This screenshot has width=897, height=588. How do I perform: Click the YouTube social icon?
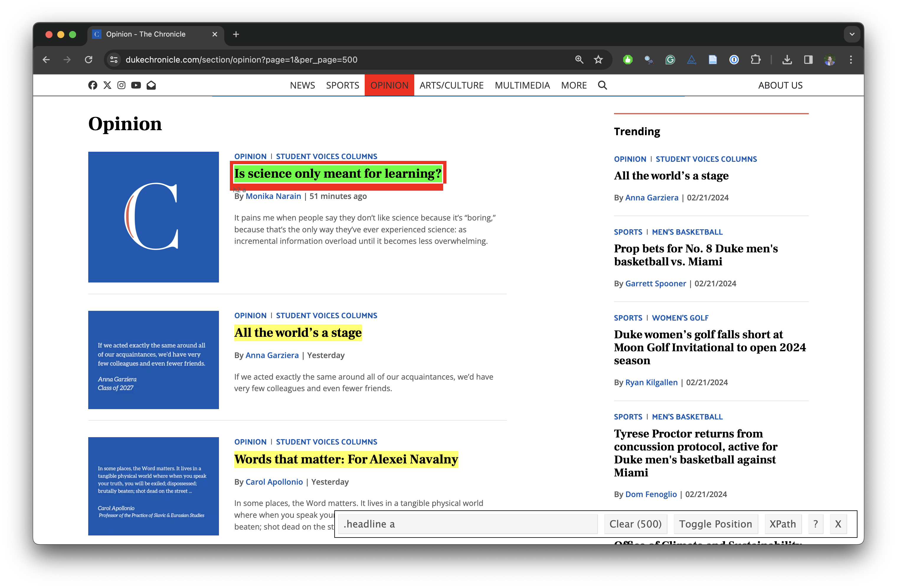pos(136,85)
